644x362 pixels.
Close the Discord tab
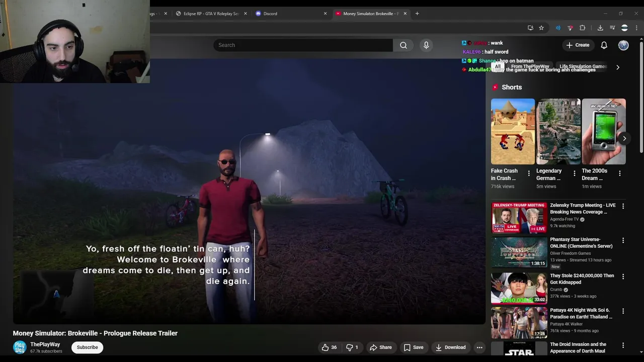pyautogui.click(x=325, y=14)
